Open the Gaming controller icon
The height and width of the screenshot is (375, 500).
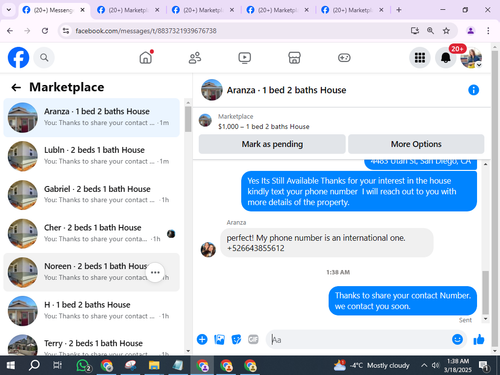tap(344, 58)
